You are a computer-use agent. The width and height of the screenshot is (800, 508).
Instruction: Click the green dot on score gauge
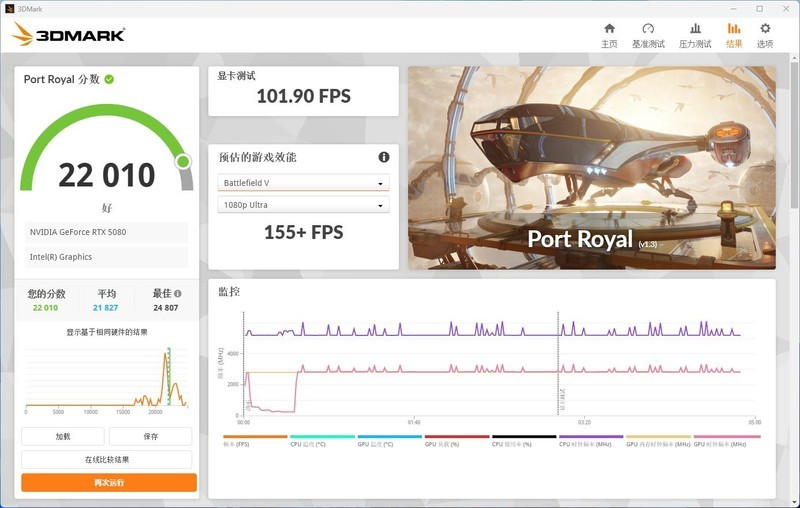point(183,162)
